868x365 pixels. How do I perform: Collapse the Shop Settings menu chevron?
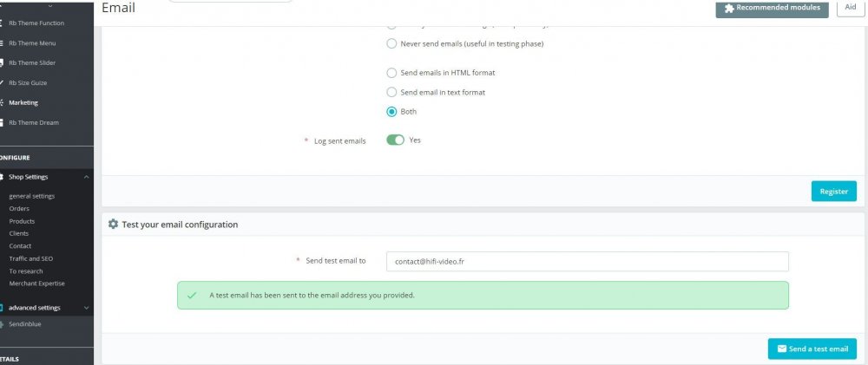click(85, 177)
